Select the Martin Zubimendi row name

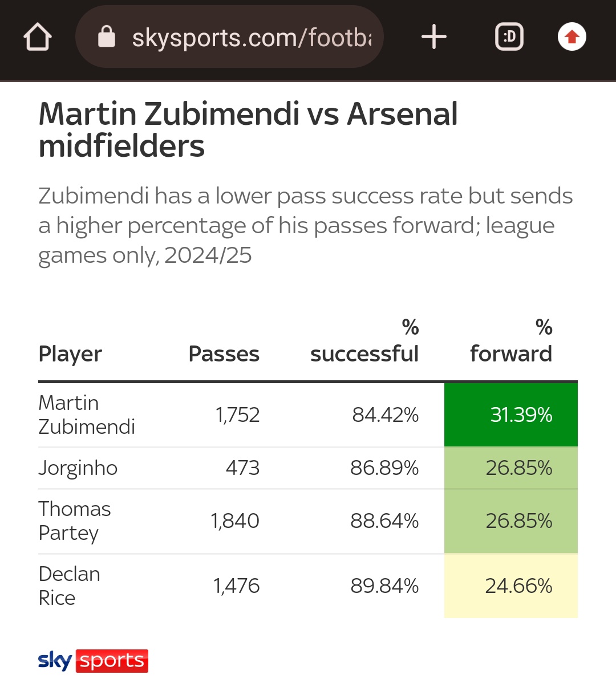tap(87, 414)
